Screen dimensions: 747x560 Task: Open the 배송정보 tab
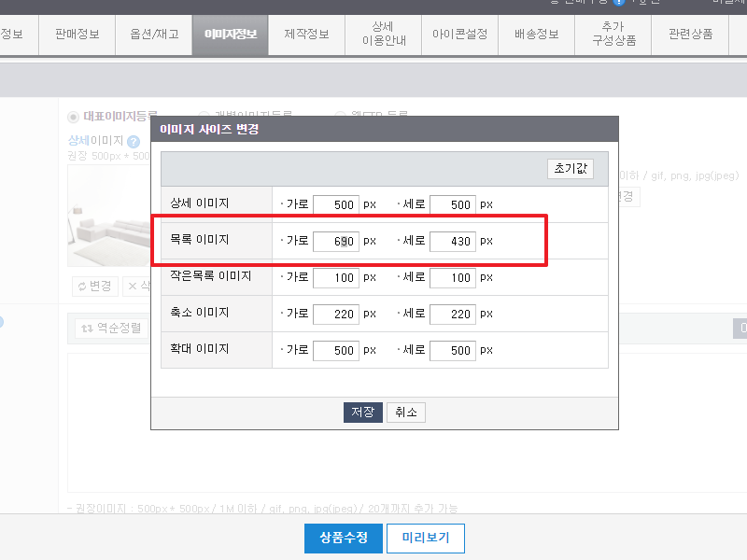pos(536,35)
